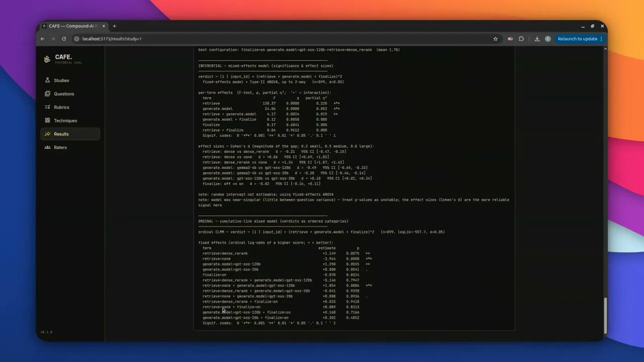Image resolution: width=644 pixels, height=362 pixels.
Task: Open the red toggle extension icon
Action: [x=510, y=39]
